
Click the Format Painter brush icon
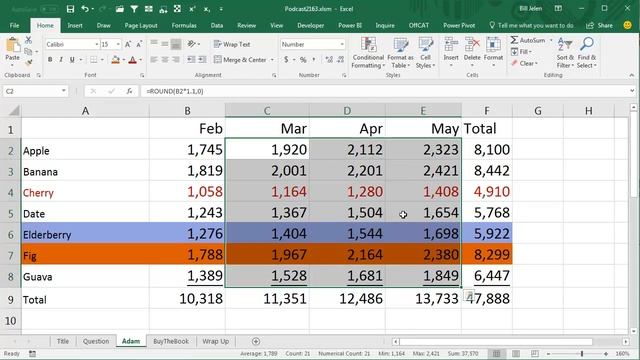pyautogui.click(x=28, y=62)
